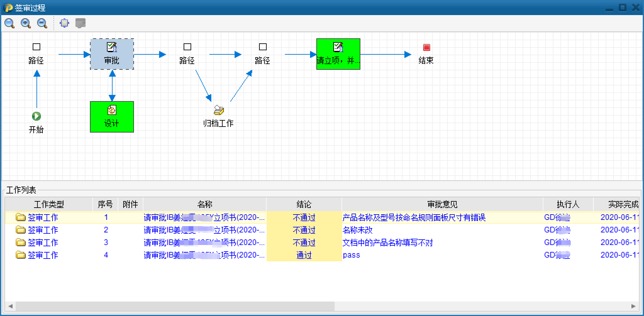Select 签审工作 in row 1

pos(43,217)
